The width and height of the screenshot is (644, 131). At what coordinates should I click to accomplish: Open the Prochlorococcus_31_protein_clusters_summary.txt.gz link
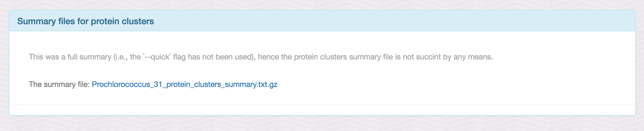click(x=185, y=84)
